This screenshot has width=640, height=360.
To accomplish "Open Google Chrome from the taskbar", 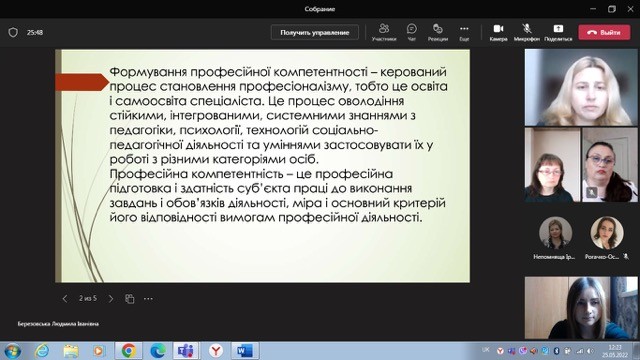I will pos(128,351).
